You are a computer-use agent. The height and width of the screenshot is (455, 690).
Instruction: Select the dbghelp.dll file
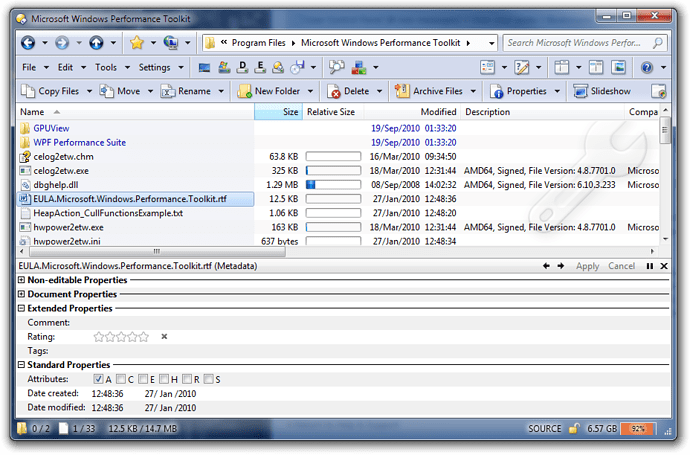56,185
